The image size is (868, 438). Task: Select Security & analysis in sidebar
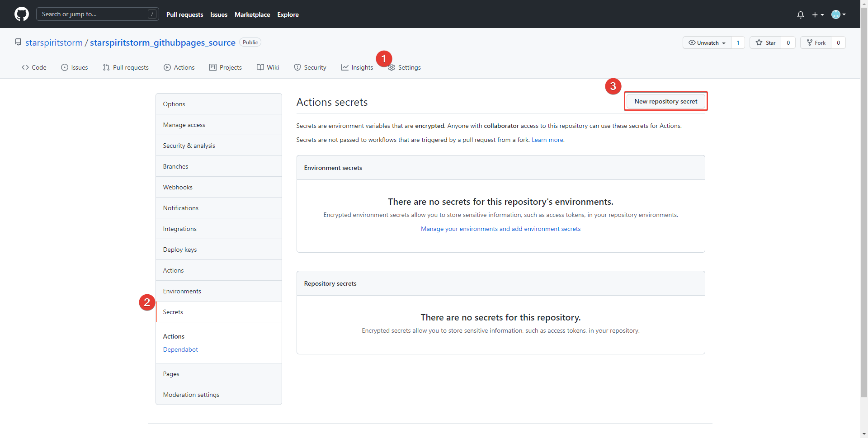[x=219, y=146]
